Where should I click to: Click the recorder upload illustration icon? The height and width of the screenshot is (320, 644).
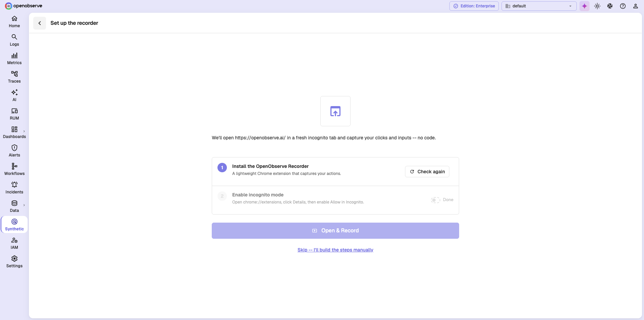pyautogui.click(x=335, y=111)
